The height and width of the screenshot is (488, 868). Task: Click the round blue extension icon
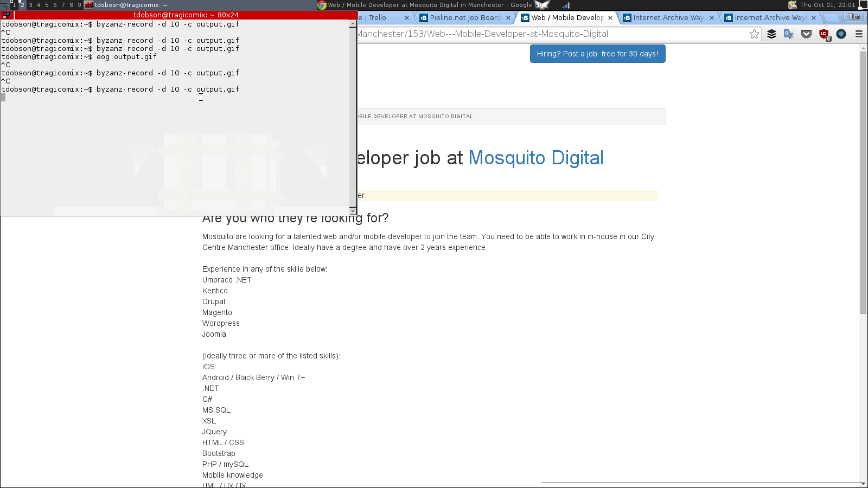841,34
